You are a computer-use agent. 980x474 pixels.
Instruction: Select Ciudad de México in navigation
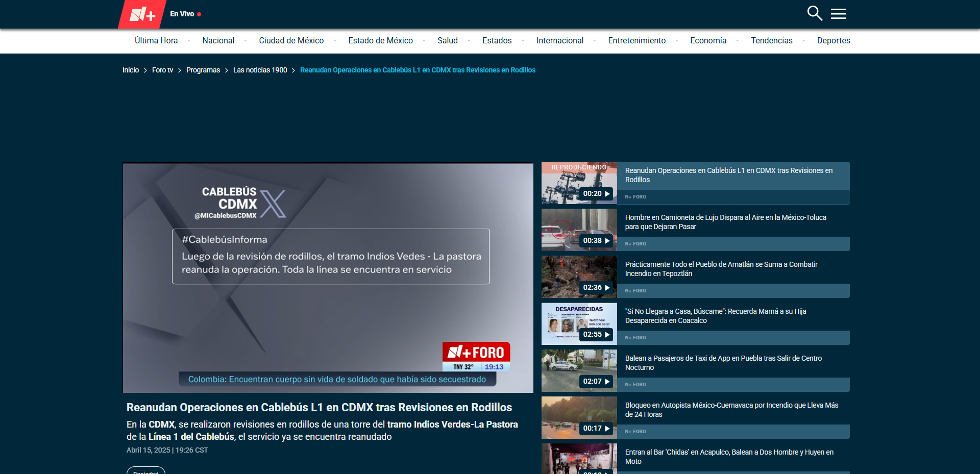(291, 41)
